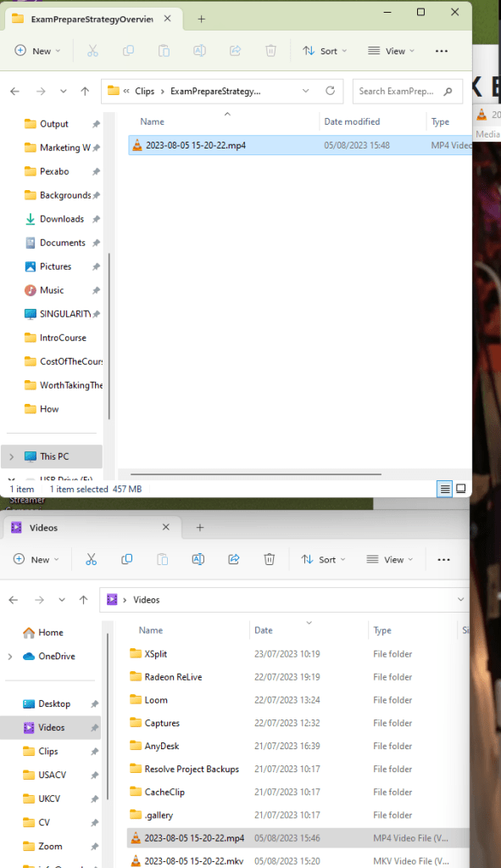
Task: Open the View dropdown in upper window
Action: pyautogui.click(x=392, y=51)
